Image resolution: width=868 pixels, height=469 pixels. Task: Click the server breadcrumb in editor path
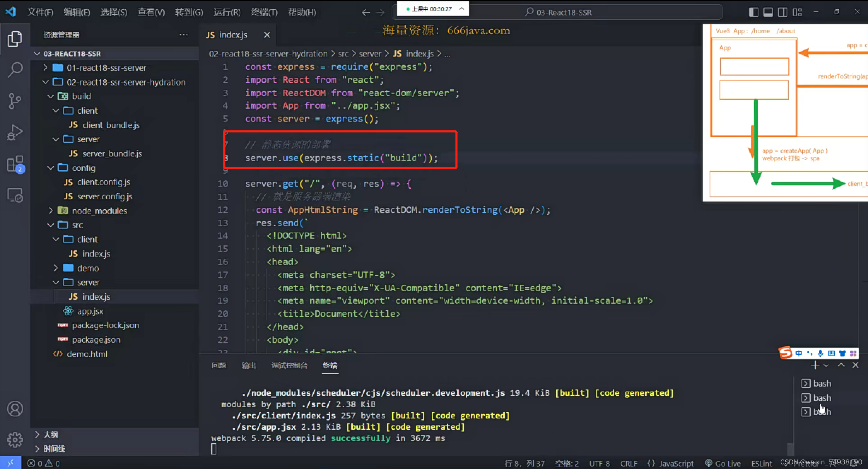[370, 54]
